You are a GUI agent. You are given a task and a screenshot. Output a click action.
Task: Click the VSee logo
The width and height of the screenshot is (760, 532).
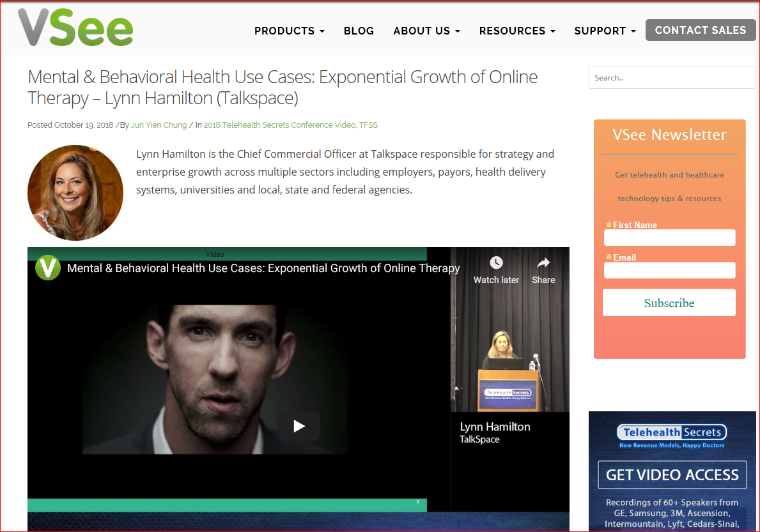pyautogui.click(x=75, y=27)
